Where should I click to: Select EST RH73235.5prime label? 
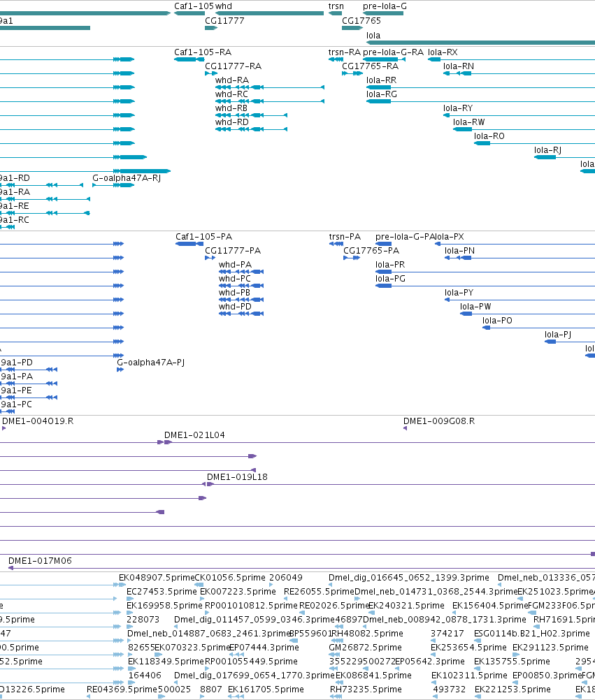366,690
